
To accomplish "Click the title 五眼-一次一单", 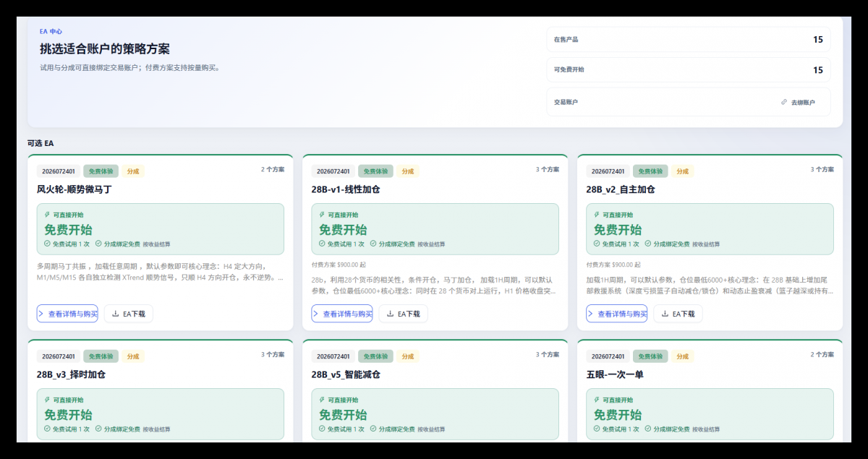I will 615,374.
